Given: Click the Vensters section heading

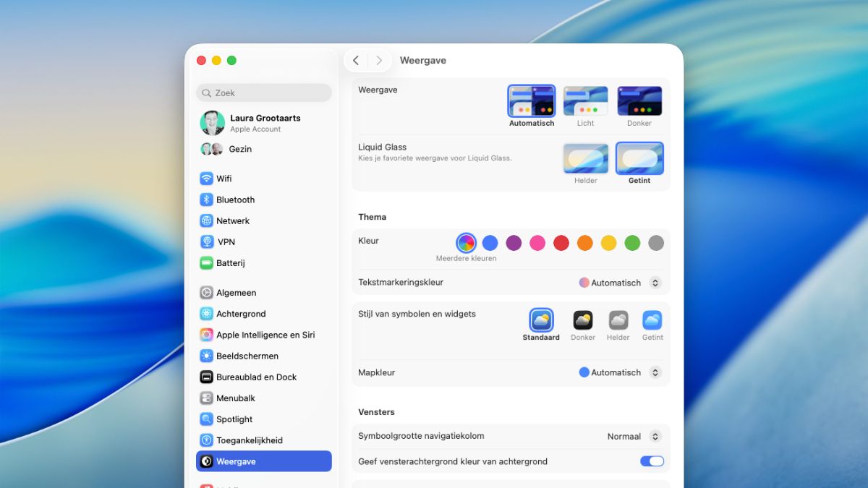Looking at the screenshot, I should 377,412.
